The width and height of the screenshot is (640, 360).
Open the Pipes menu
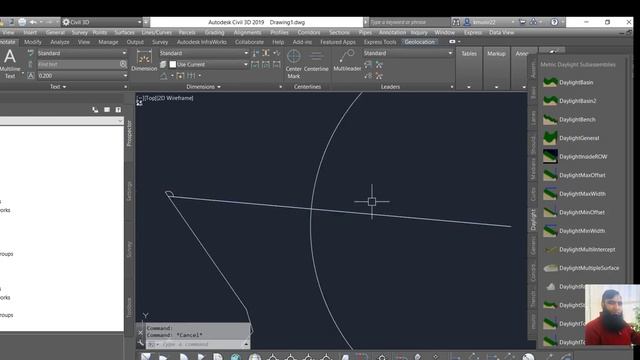[x=365, y=32]
